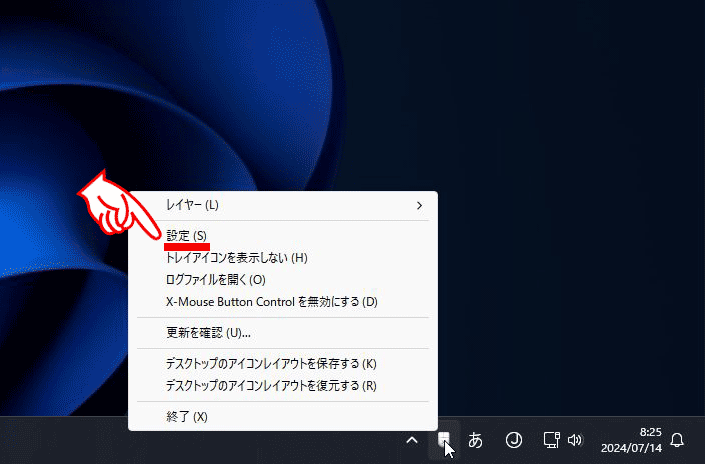This screenshot has width=705, height=464.
Task: Click the あ IME input mode indicator
Action: pos(475,440)
